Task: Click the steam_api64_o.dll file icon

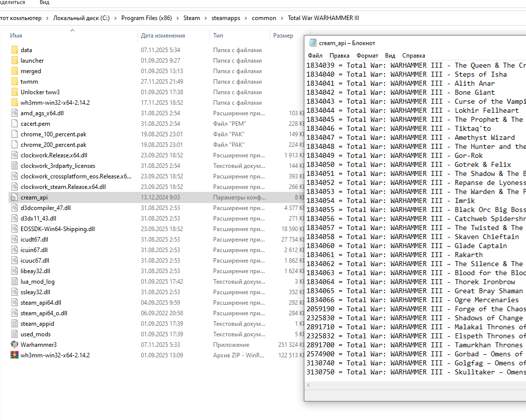Action: point(15,313)
